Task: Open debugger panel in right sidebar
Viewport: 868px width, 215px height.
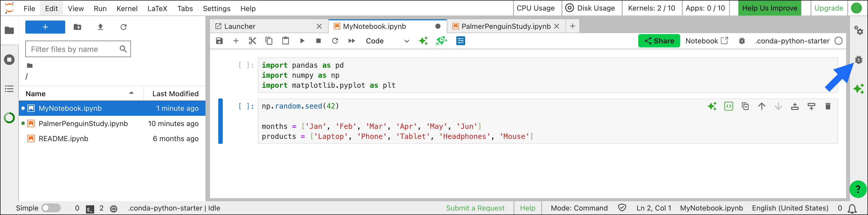Action: [858, 60]
